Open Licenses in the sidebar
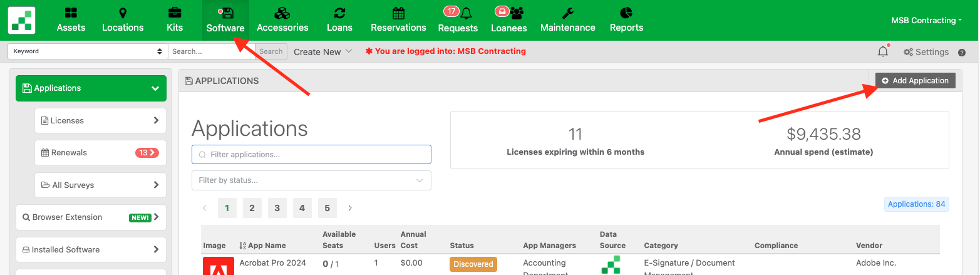 point(100,120)
